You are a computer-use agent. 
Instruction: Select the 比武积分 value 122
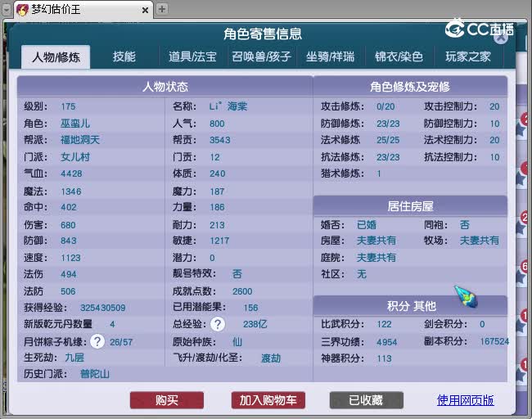[x=384, y=324]
